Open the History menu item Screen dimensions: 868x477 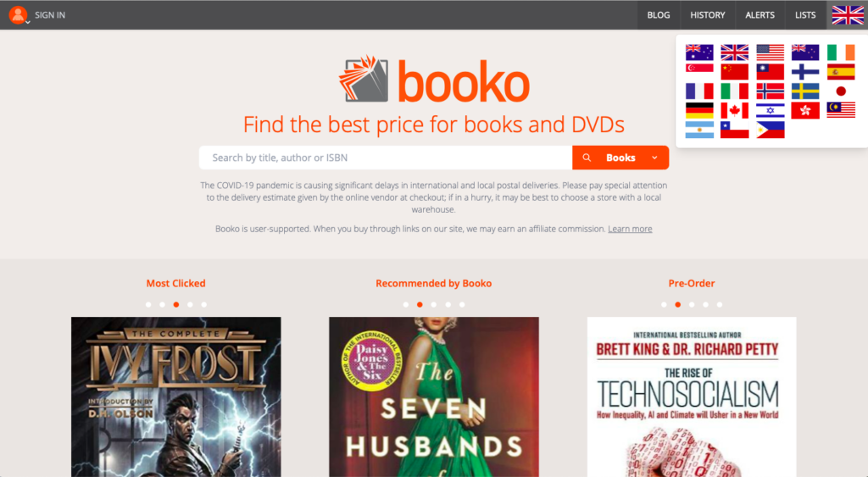pyautogui.click(x=708, y=15)
